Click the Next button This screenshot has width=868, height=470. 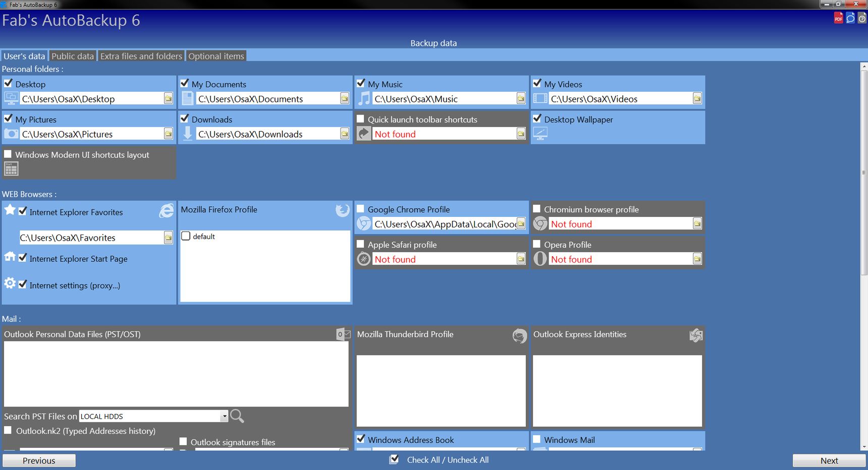pos(829,460)
